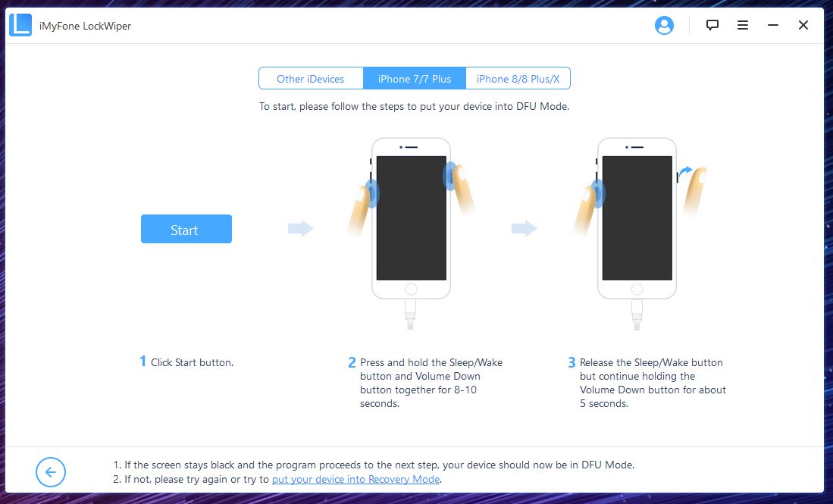The height and width of the screenshot is (504, 833).
Task: Open the hamburger menu icon
Action: pyautogui.click(x=743, y=25)
